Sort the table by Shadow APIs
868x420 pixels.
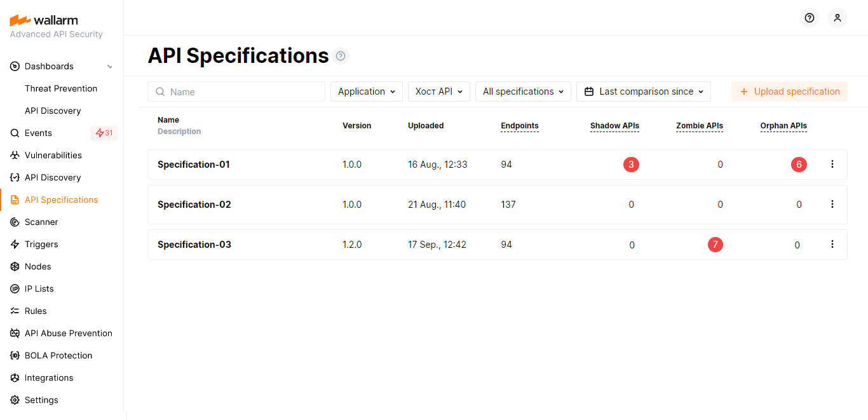point(614,126)
